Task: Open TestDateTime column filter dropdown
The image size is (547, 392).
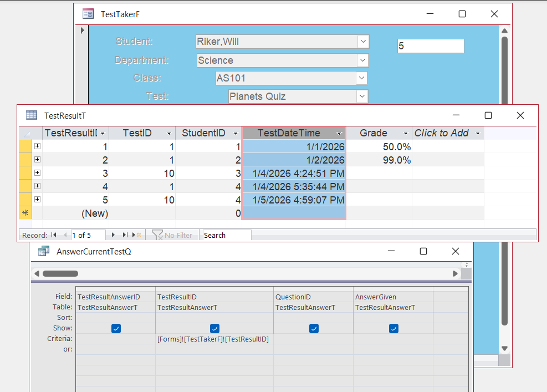Action: coord(339,133)
